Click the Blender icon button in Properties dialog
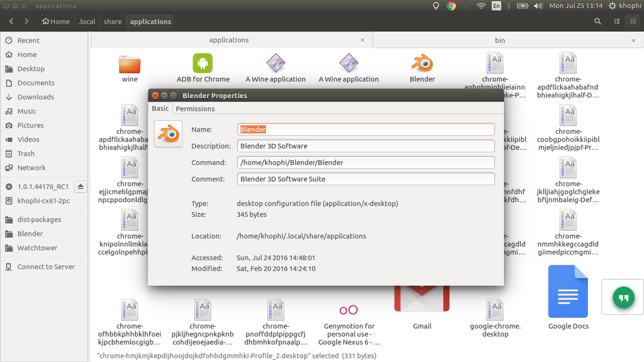 (x=168, y=134)
